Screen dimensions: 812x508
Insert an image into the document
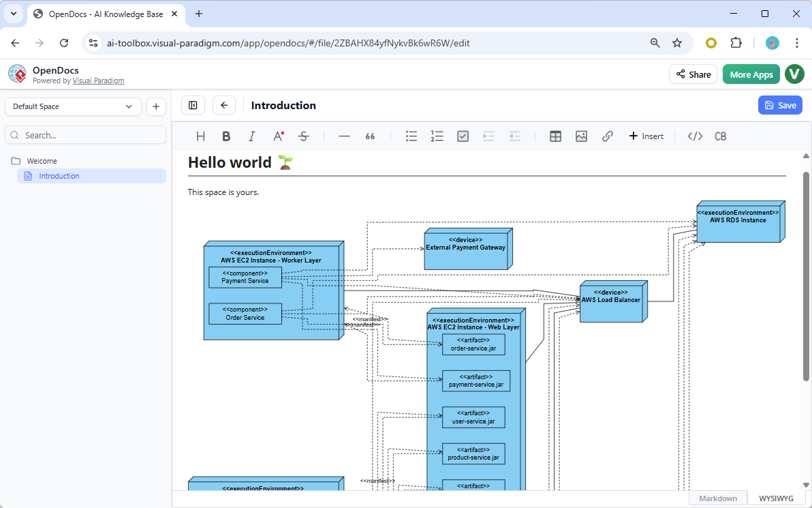(581, 136)
